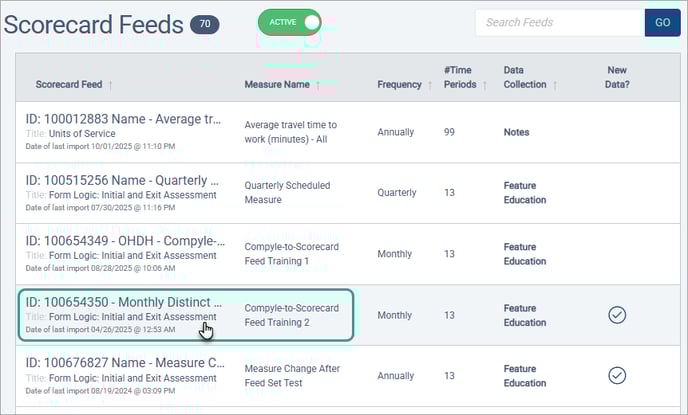Sort by Data Collection column arrow
The width and height of the screenshot is (688, 415).
coord(555,85)
